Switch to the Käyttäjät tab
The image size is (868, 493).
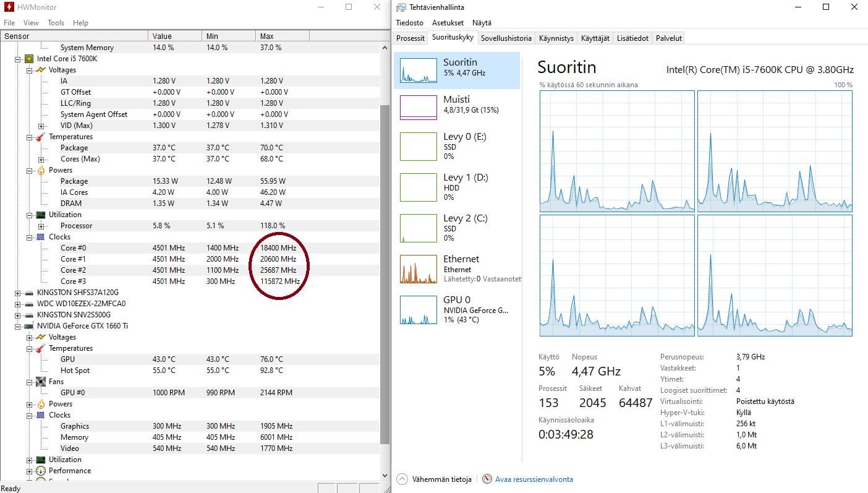point(595,38)
